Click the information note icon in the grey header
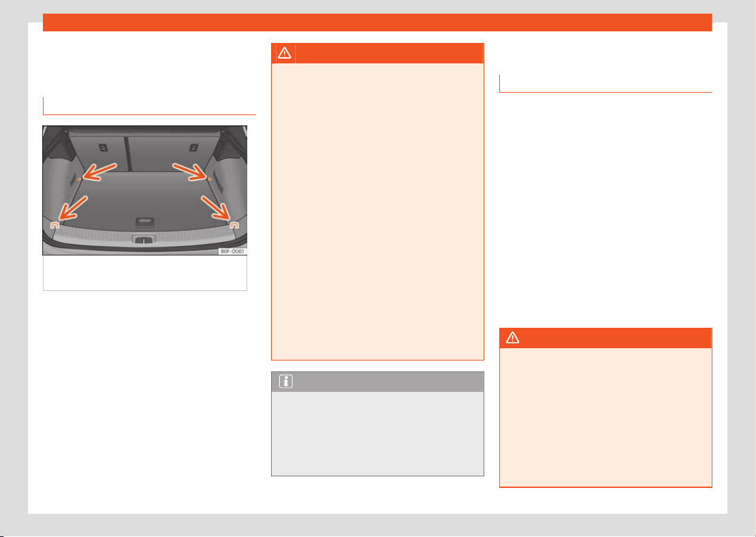Image resolution: width=756 pixels, height=537 pixels. [286, 382]
